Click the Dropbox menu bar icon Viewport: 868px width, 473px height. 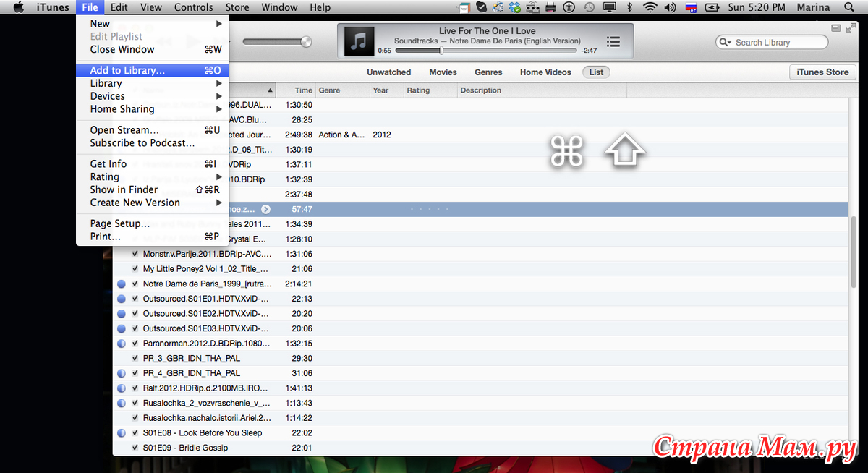coord(514,7)
